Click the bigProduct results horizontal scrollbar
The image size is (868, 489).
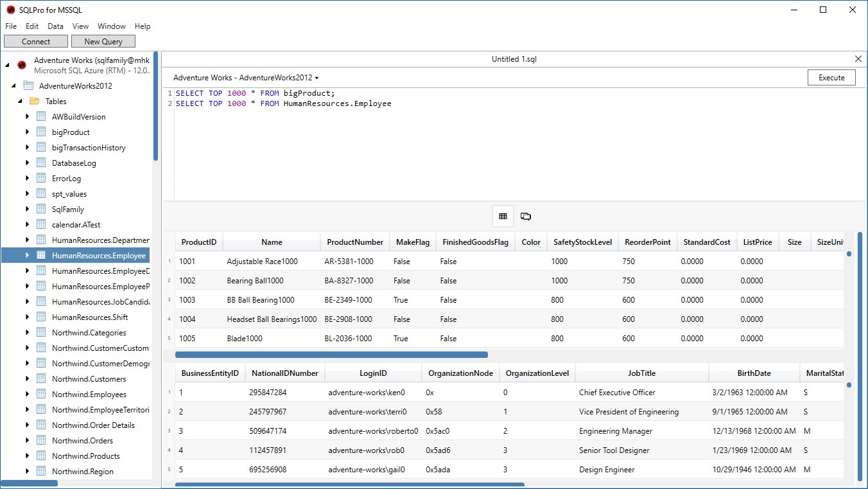pos(331,355)
